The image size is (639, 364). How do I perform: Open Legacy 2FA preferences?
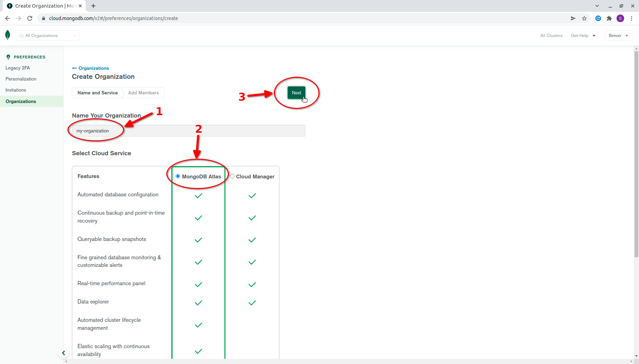(18, 68)
